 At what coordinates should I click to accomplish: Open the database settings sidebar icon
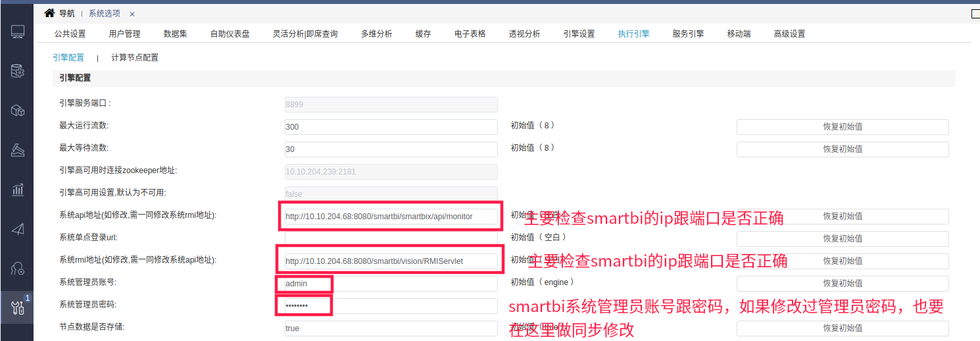(18, 70)
